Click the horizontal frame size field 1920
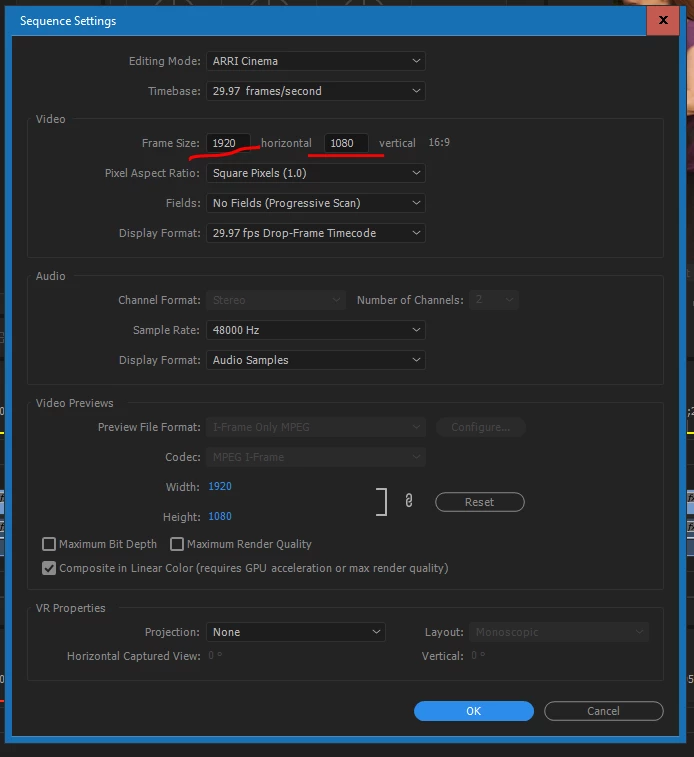This screenshot has height=757, width=694. pos(228,143)
